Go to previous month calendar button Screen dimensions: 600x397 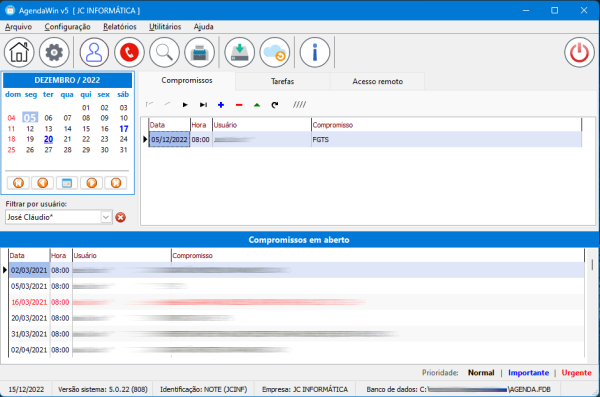(42, 183)
